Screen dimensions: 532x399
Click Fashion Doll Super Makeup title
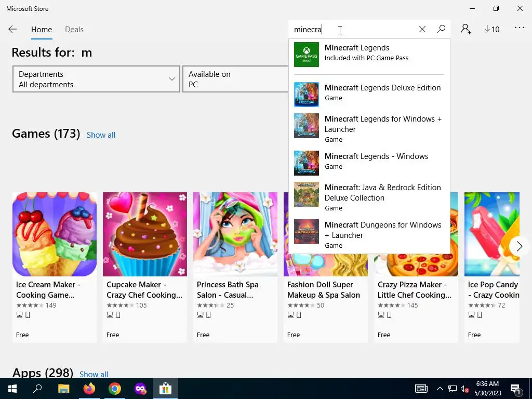coord(323,290)
